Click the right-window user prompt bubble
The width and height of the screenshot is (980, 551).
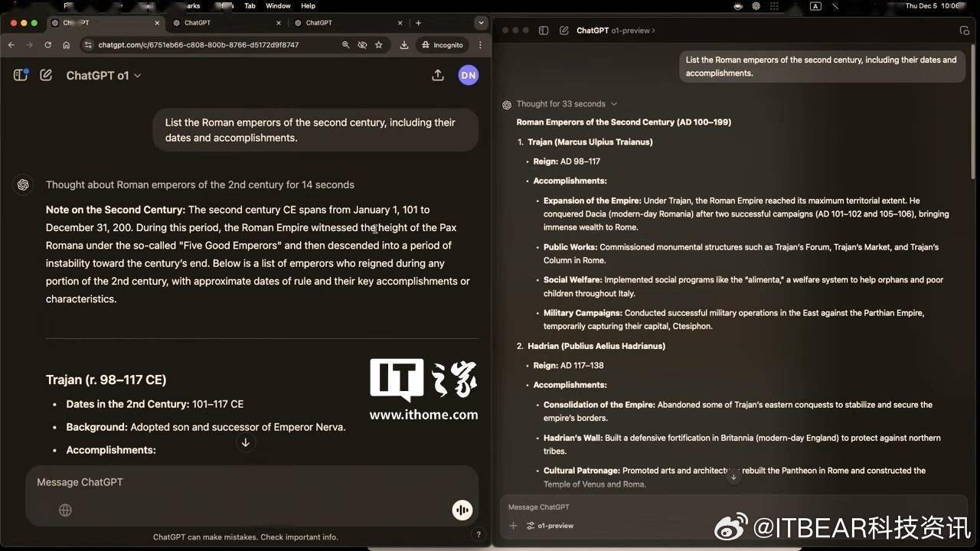(x=822, y=67)
